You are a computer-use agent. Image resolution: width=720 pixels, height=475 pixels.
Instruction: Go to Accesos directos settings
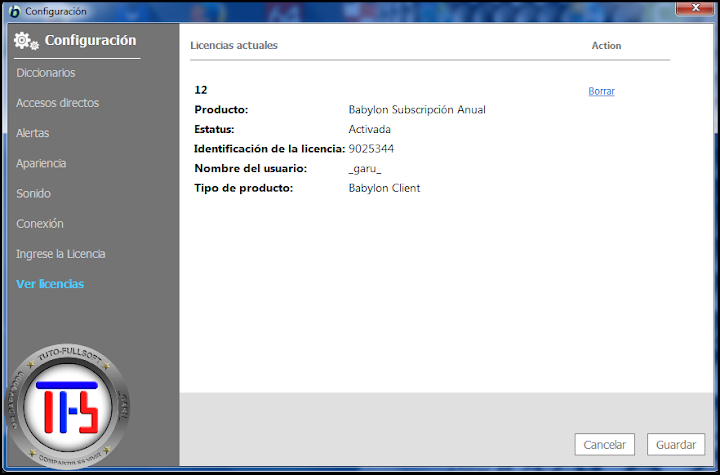coord(57,103)
